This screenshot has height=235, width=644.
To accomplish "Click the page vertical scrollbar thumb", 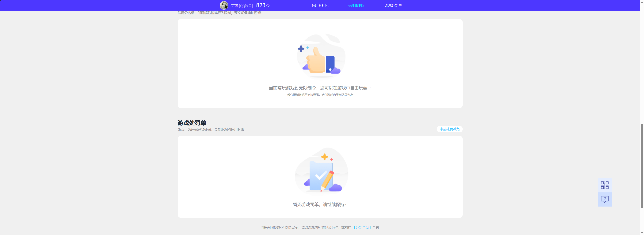I will 642,166.
